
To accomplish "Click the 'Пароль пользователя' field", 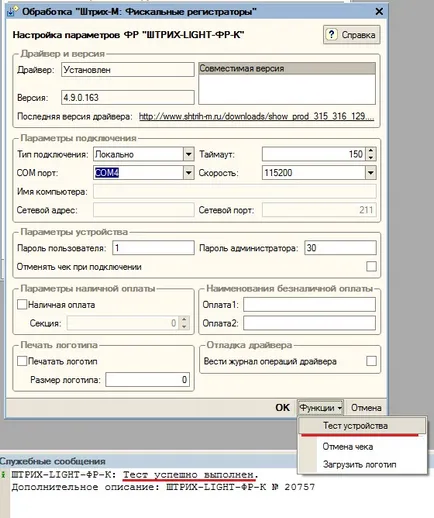I will 153,248.
